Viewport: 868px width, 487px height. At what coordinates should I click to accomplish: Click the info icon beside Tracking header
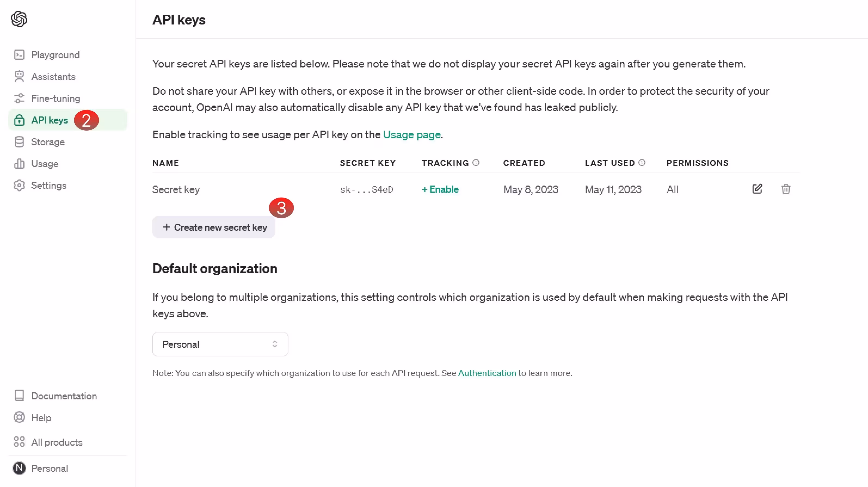click(x=476, y=163)
